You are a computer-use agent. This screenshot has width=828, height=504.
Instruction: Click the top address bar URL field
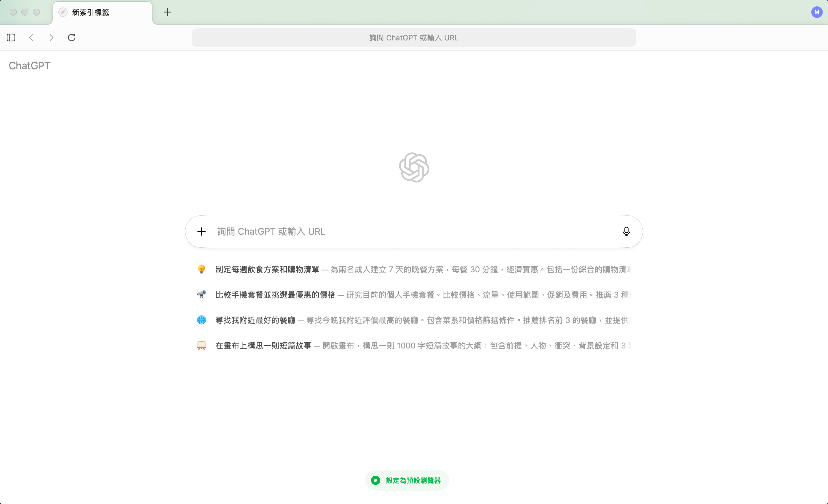pos(414,38)
